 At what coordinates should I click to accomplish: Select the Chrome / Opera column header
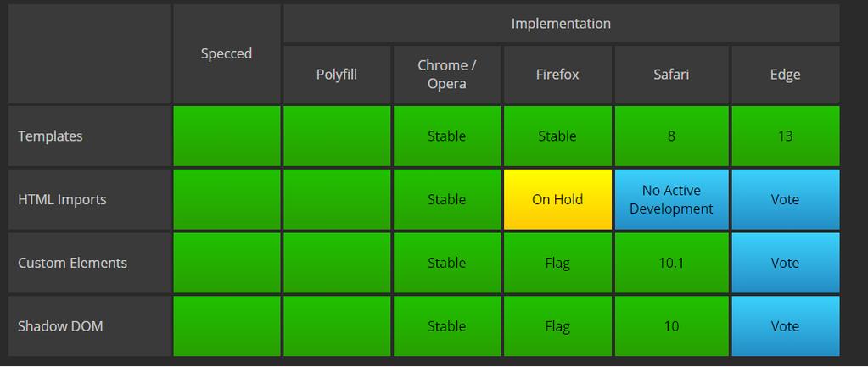click(447, 75)
